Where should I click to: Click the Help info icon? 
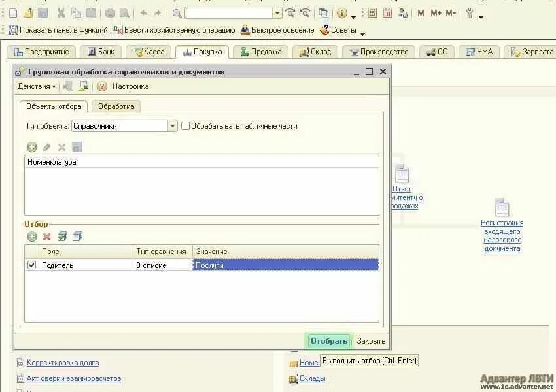[342, 14]
